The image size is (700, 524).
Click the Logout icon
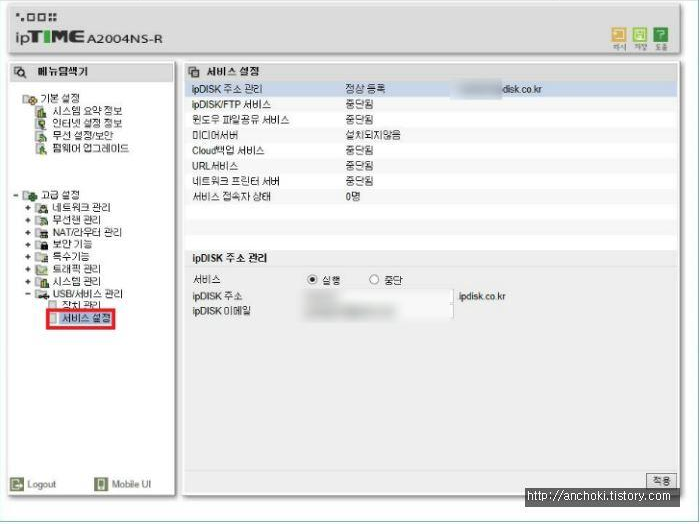17,484
